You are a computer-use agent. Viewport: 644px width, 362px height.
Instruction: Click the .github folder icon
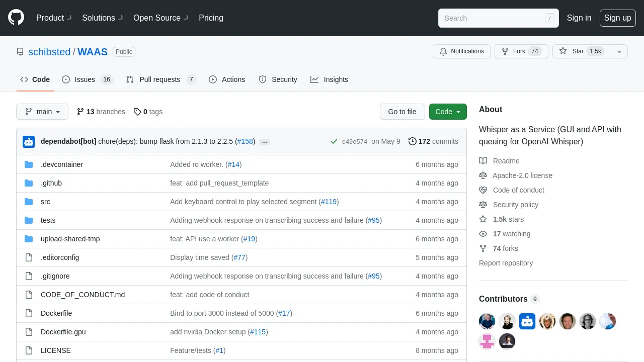click(29, 183)
